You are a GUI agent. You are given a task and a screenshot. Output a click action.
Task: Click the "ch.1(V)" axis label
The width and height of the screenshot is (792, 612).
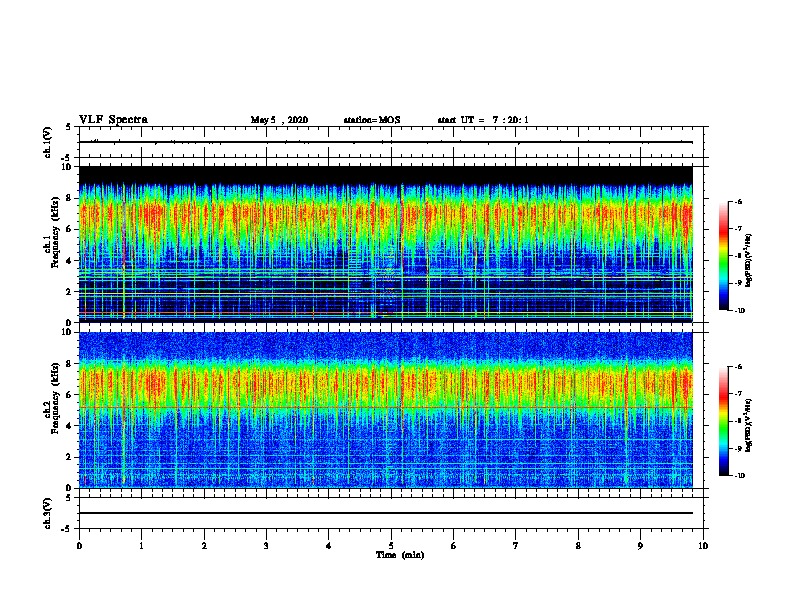click(x=47, y=142)
